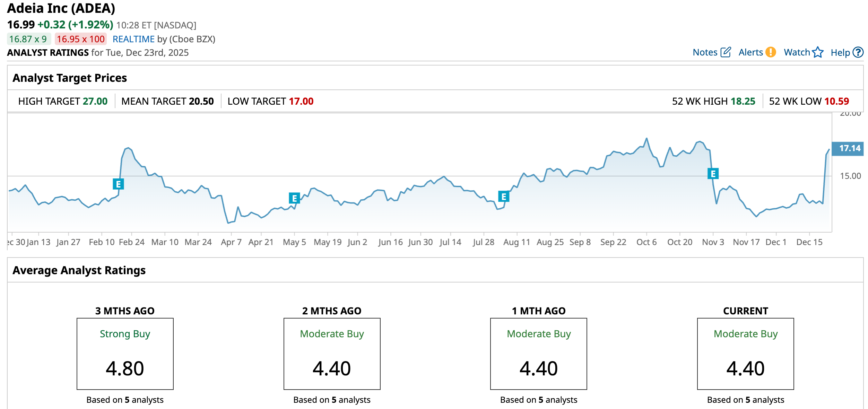Click the red ask quote 16.95 x 100
The width and height of the screenshot is (868, 409).
point(80,39)
